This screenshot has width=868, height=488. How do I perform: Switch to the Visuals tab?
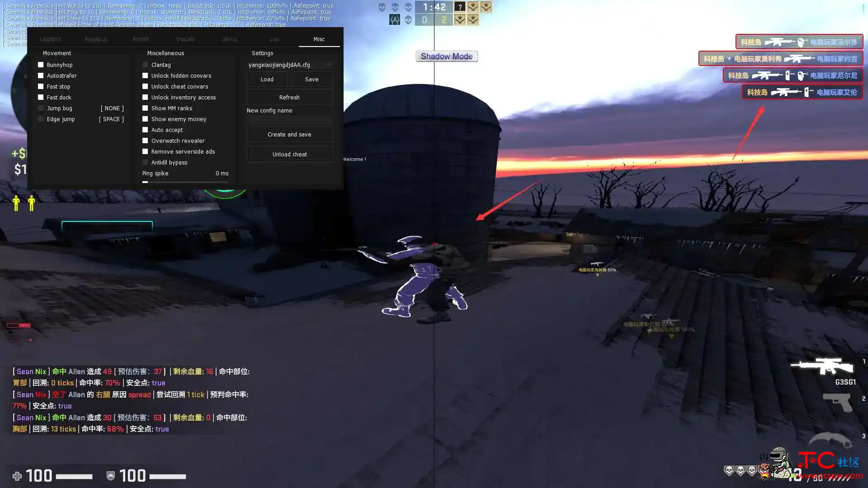[x=185, y=39]
